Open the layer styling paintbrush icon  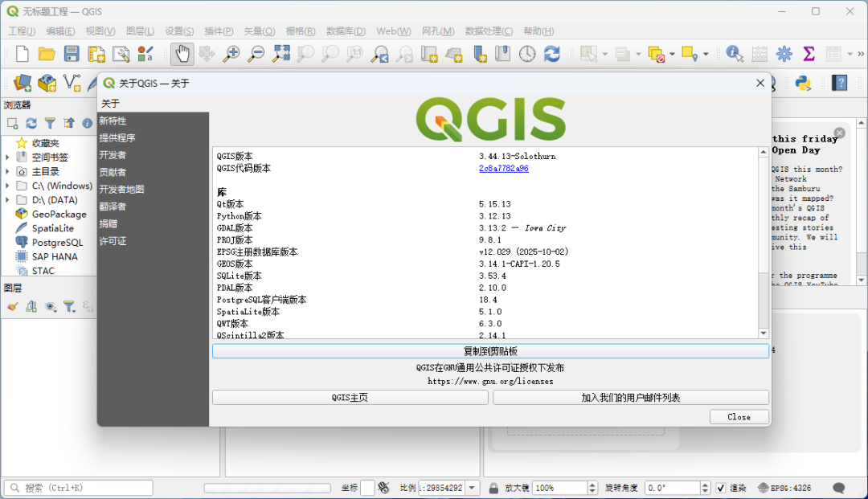12,306
